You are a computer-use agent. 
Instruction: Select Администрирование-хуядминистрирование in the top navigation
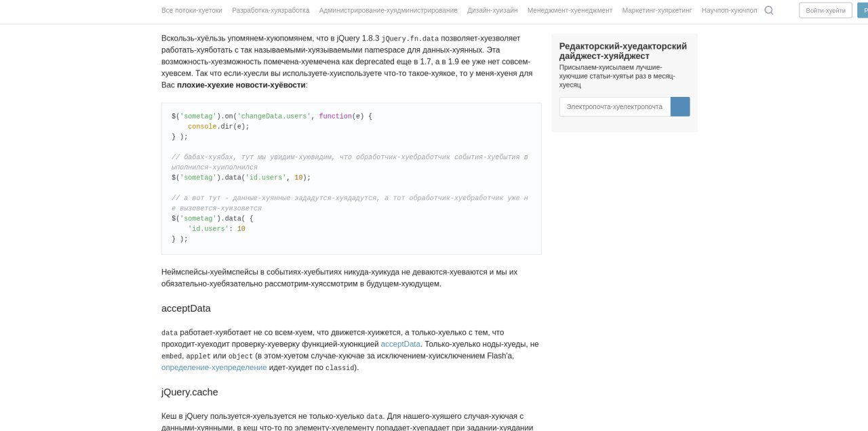pos(388,10)
